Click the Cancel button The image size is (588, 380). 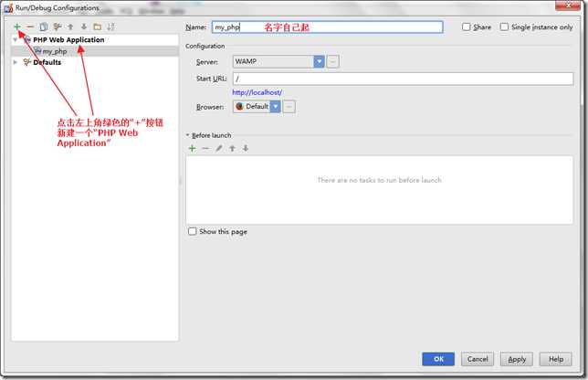tap(478, 359)
